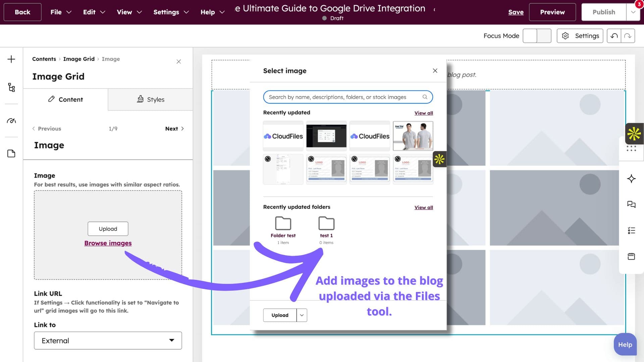Viewport: 644px width, 362px height.
Task: Open the AI assistant sparkle icon
Action: pos(631,179)
